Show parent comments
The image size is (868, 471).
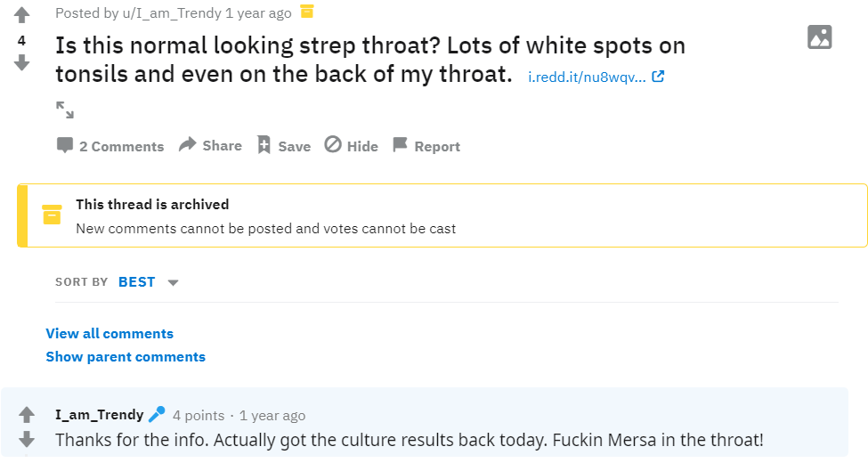[126, 357]
